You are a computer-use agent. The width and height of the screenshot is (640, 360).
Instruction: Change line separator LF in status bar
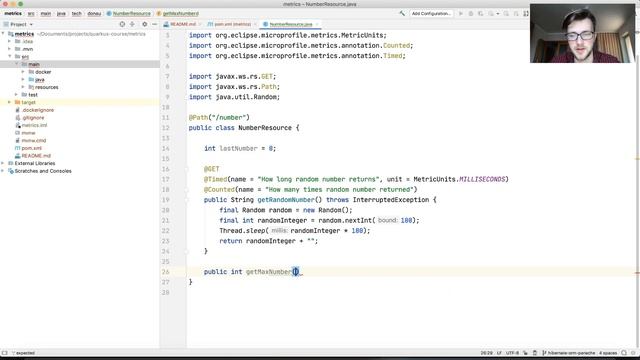499,353
